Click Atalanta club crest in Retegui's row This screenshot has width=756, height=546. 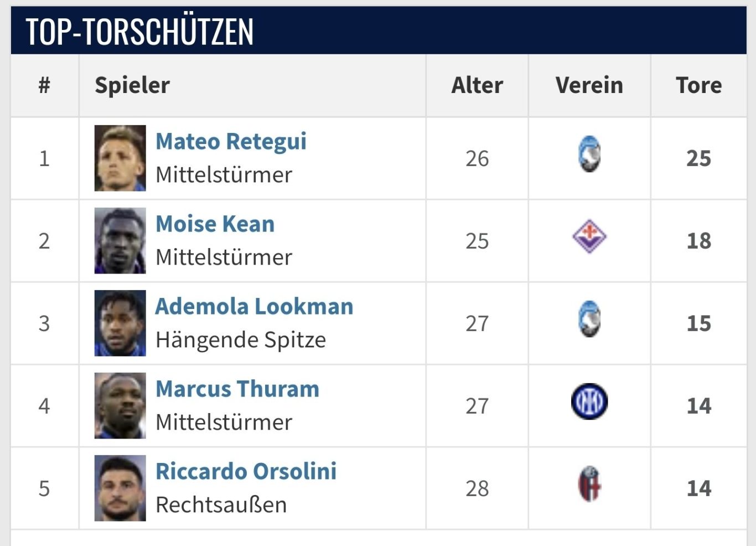point(589,154)
